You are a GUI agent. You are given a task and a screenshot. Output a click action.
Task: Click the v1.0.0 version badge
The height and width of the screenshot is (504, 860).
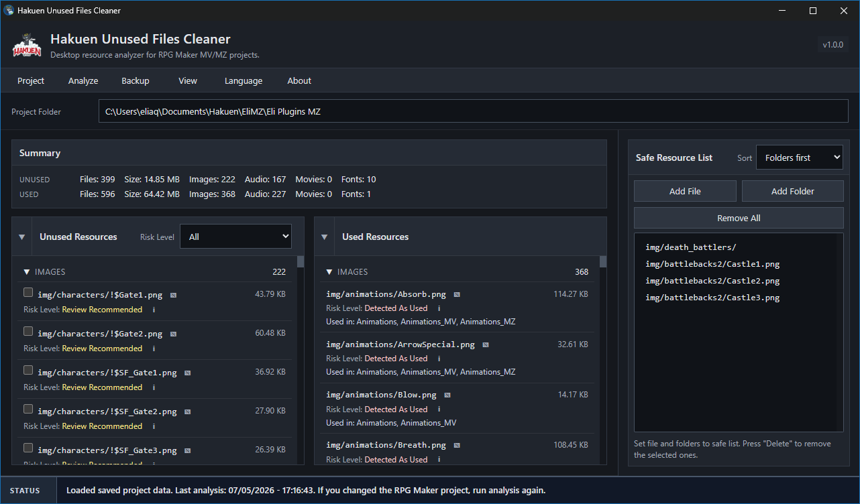(x=833, y=45)
